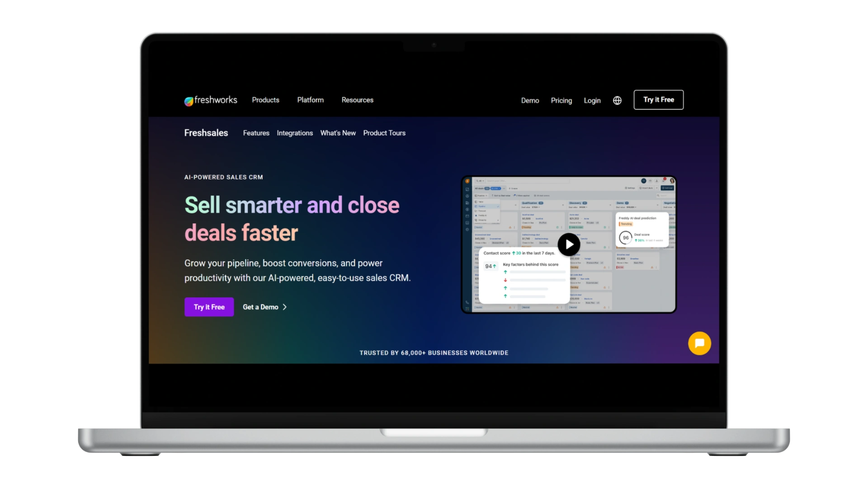The height and width of the screenshot is (488, 868).
Task: Expand the Resources navigation dropdown
Action: click(358, 100)
